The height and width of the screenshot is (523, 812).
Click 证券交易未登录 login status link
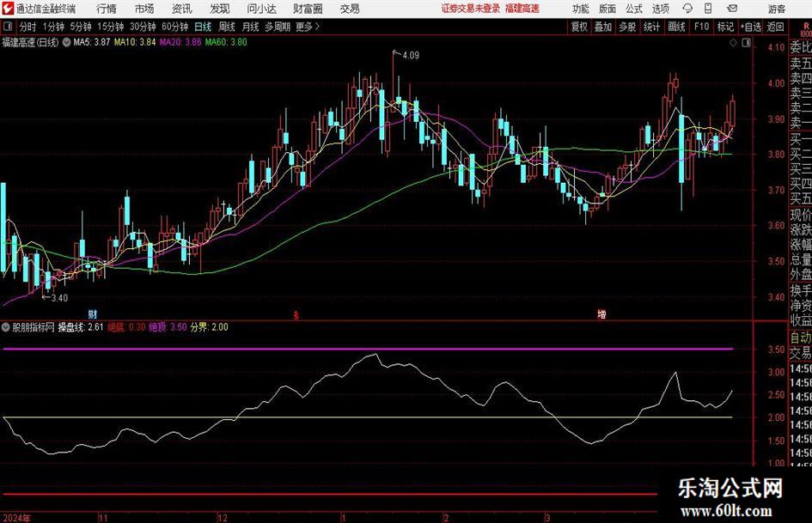[x=471, y=9]
